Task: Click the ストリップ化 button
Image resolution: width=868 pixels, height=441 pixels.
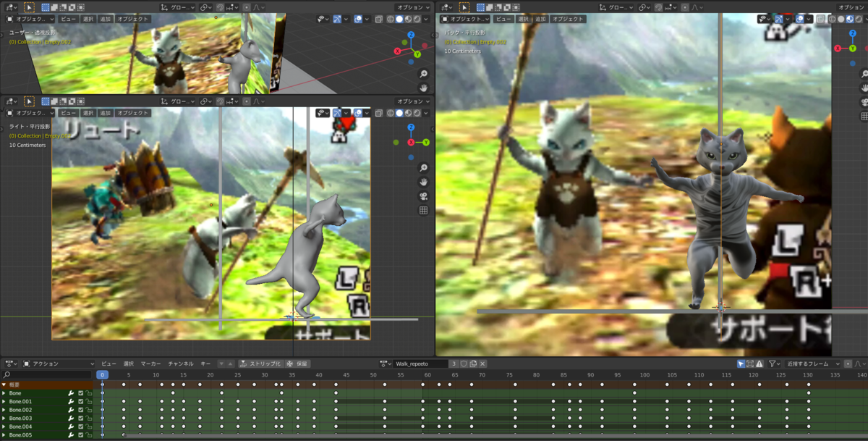Action: point(260,364)
